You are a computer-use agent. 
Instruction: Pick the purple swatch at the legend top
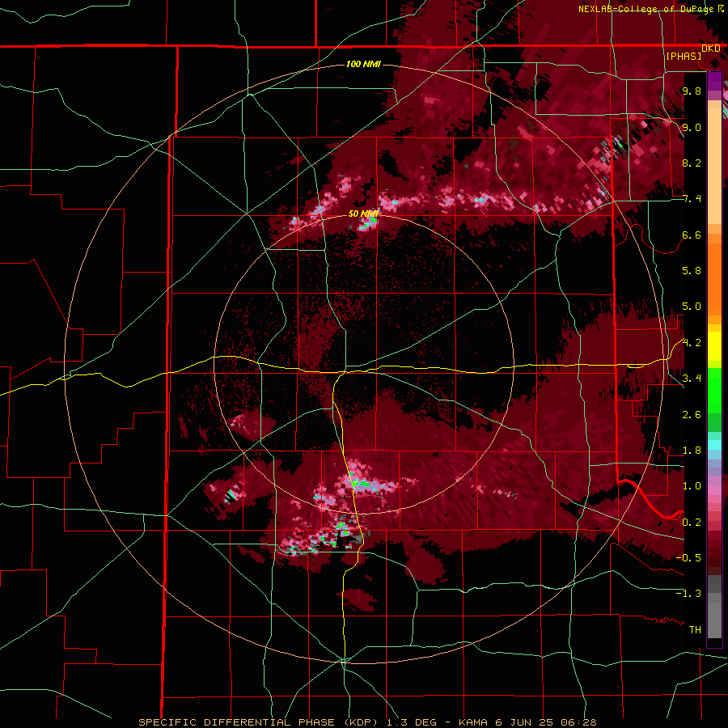(714, 81)
